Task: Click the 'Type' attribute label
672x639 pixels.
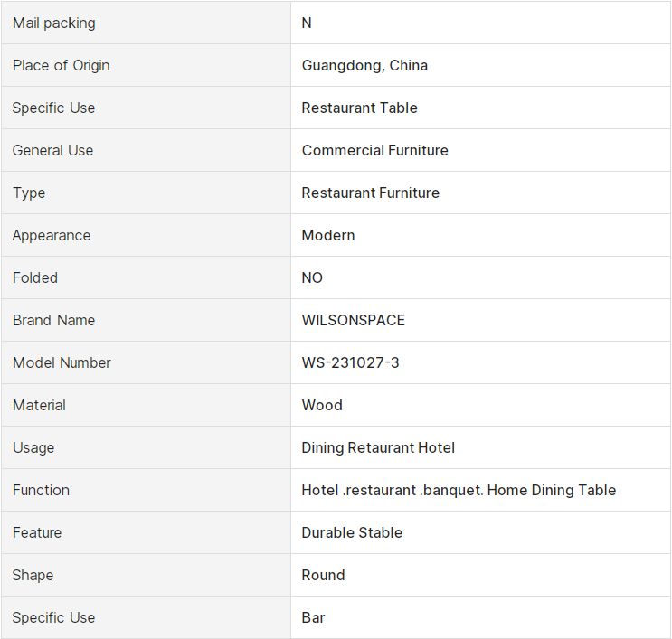Action: (29, 193)
